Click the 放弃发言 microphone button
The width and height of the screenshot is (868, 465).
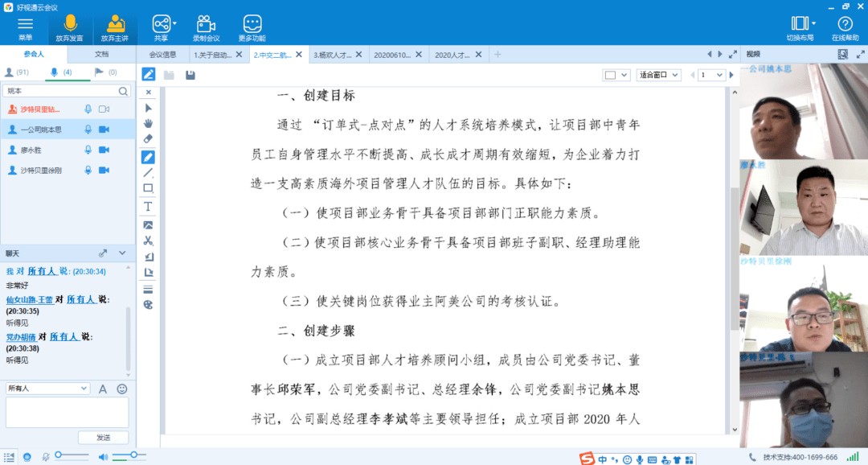coord(70,29)
